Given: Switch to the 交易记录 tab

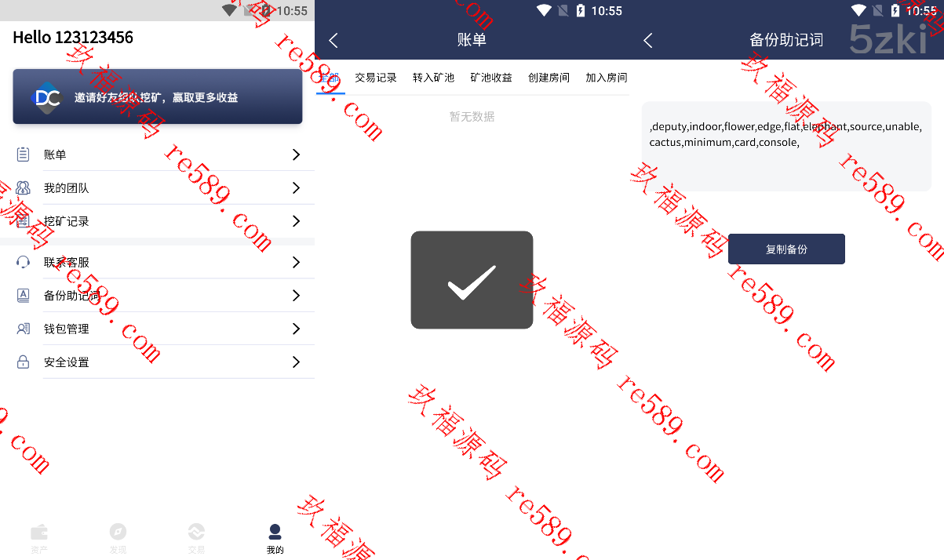Looking at the screenshot, I should coord(376,78).
